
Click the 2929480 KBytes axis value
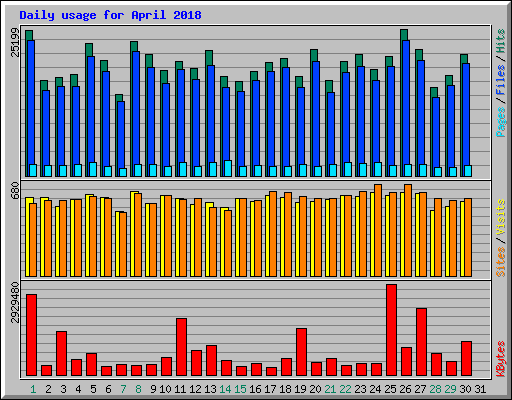coord(15,303)
